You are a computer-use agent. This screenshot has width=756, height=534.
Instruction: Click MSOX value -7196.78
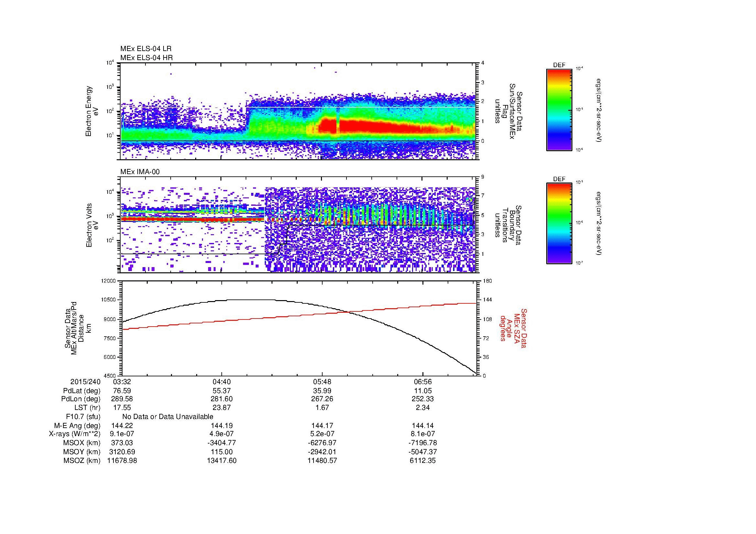423,443
